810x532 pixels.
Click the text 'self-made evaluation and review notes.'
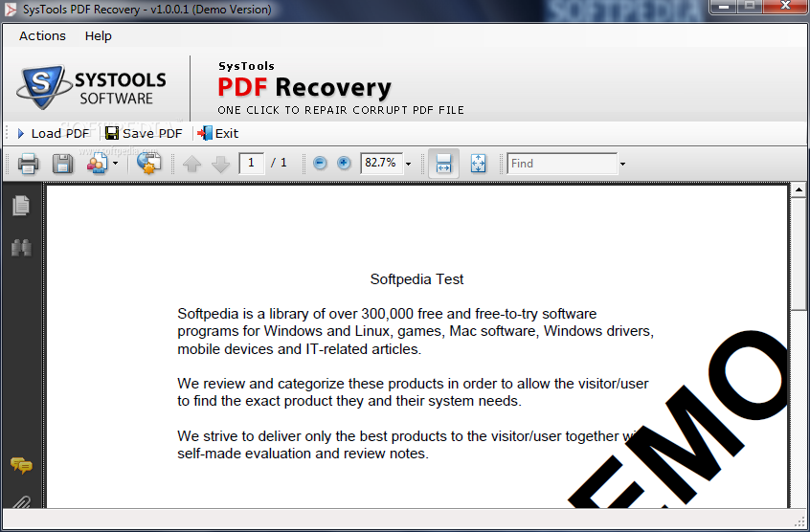pyautogui.click(x=303, y=454)
